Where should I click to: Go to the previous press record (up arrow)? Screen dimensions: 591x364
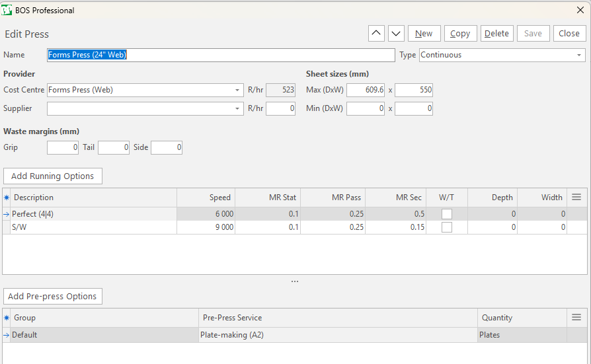coord(376,34)
